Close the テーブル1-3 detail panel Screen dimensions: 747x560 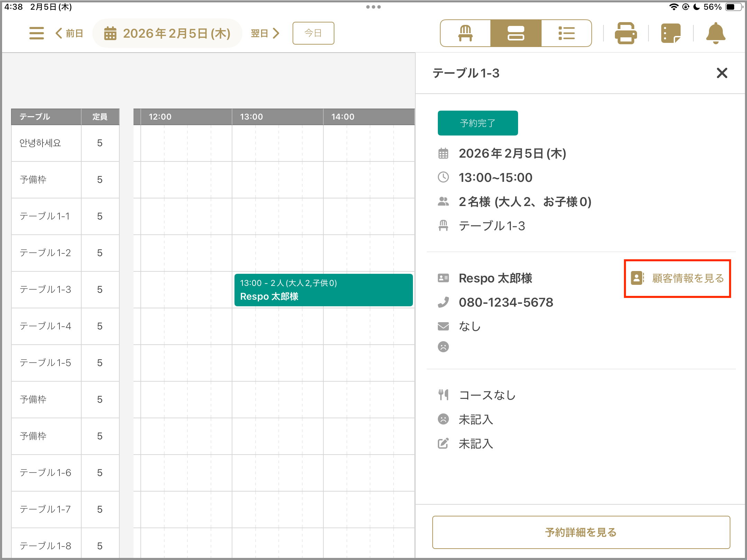click(722, 73)
